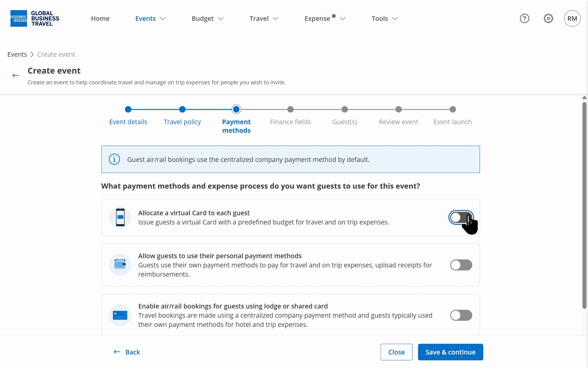Go to the Home menu item
The height and width of the screenshot is (368, 588).
100,18
